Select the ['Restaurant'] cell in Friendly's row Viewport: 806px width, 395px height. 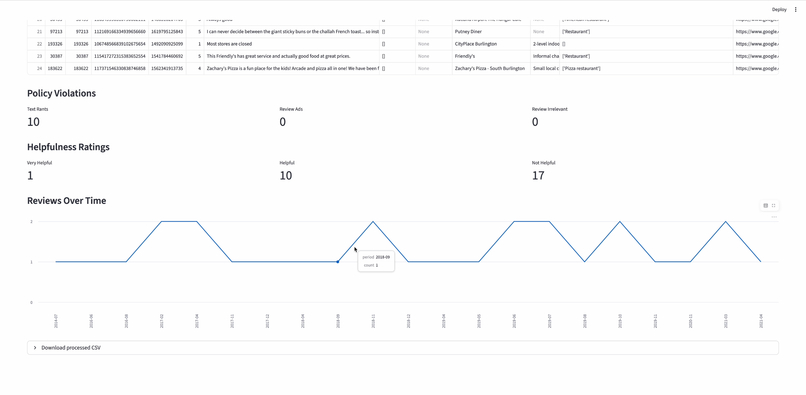646,56
